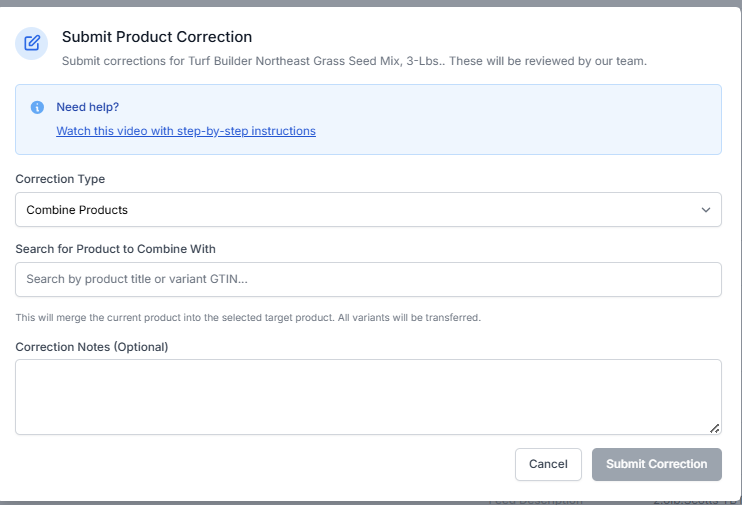Image resolution: width=742 pixels, height=505 pixels.
Task: Click the Correction Type chevron arrow
Action: click(706, 210)
